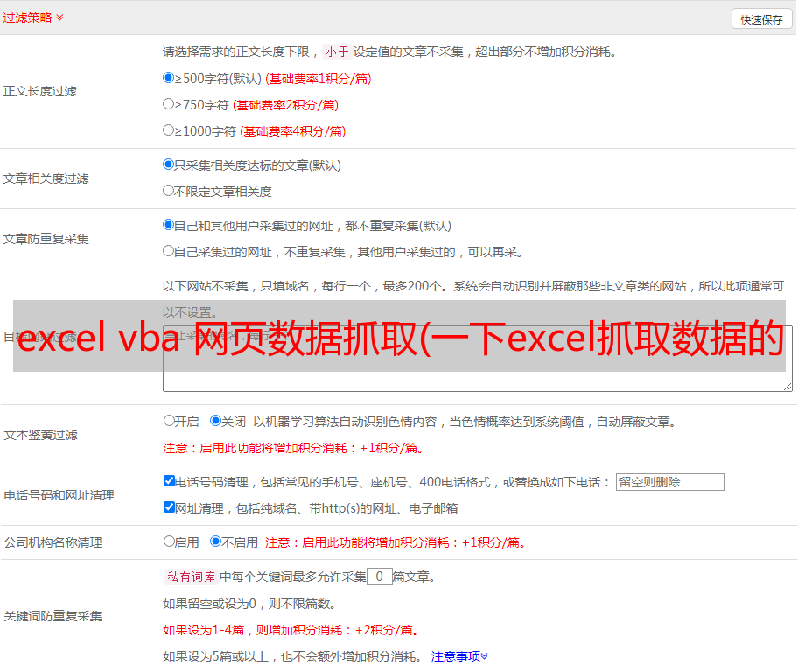Choose 不限定文章相关度 option

[x=168, y=191]
